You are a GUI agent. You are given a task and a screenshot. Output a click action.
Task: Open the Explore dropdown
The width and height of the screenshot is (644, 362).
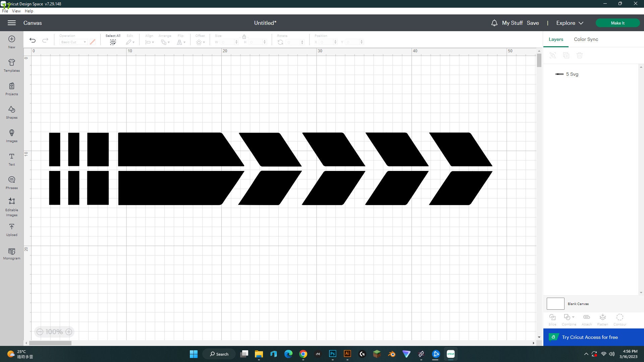tap(569, 23)
